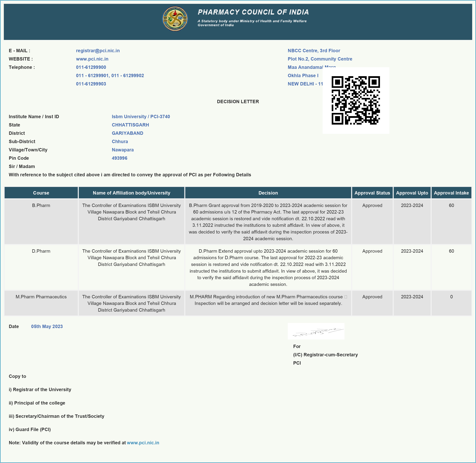Click intake value '60' in B.Pharm row
The height and width of the screenshot is (463, 476).
451,206
